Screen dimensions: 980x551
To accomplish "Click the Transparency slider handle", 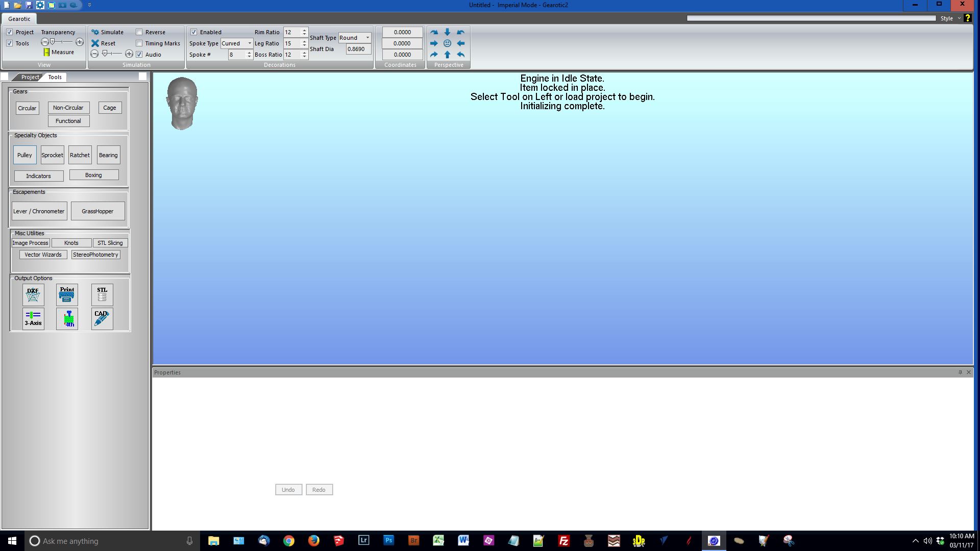I will pyautogui.click(x=52, y=42).
